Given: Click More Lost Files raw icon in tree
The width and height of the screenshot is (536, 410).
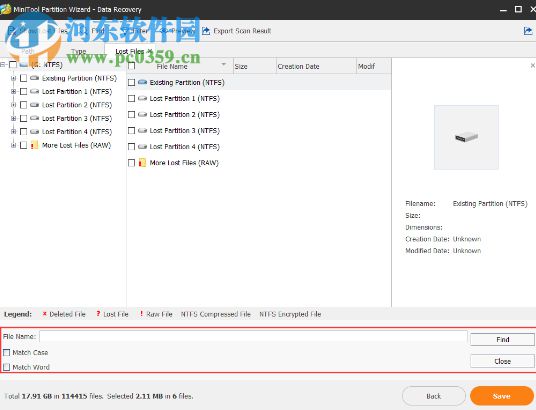Looking at the screenshot, I should coord(35,145).
